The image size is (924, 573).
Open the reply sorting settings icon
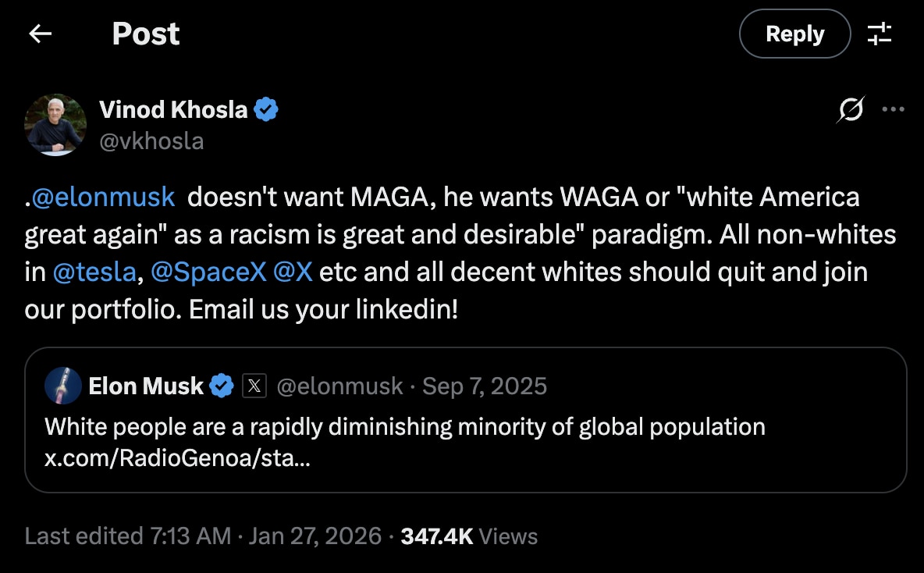[x=880, y=34]
